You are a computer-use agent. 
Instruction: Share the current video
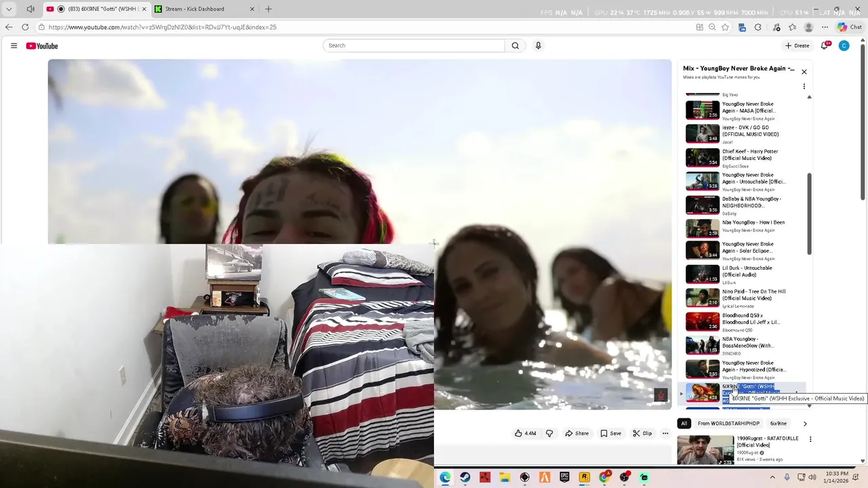tap(576, 433)
